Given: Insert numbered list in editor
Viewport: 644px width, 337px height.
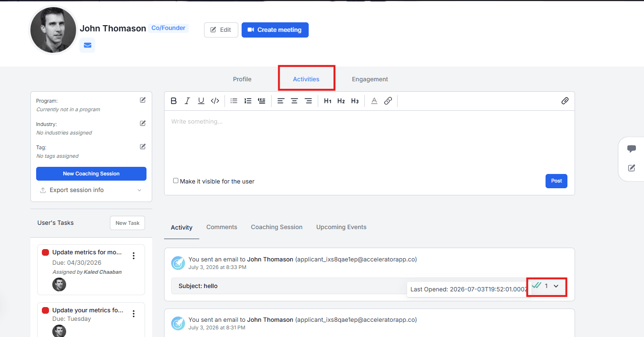Looking at the screenshot, I should tap(248, 101).
